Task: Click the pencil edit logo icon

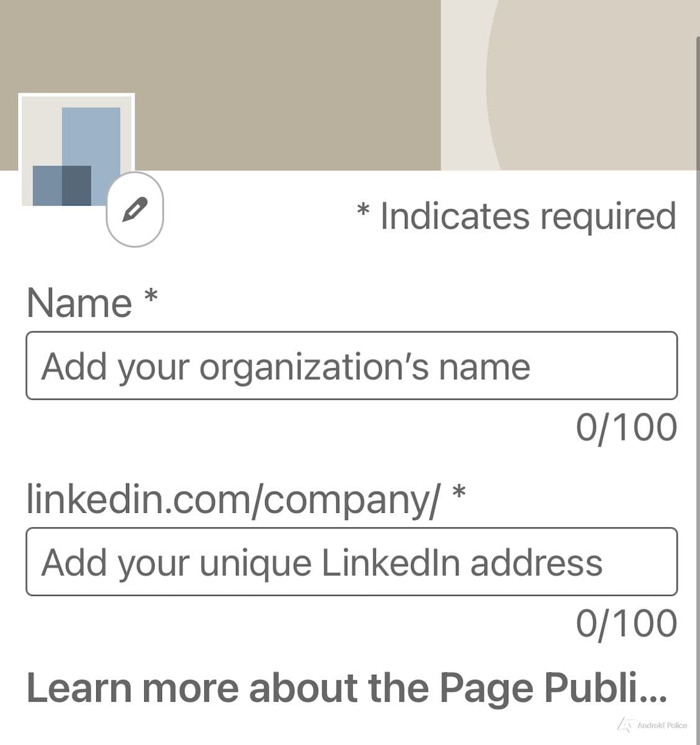Action: [x=135, y=210]
